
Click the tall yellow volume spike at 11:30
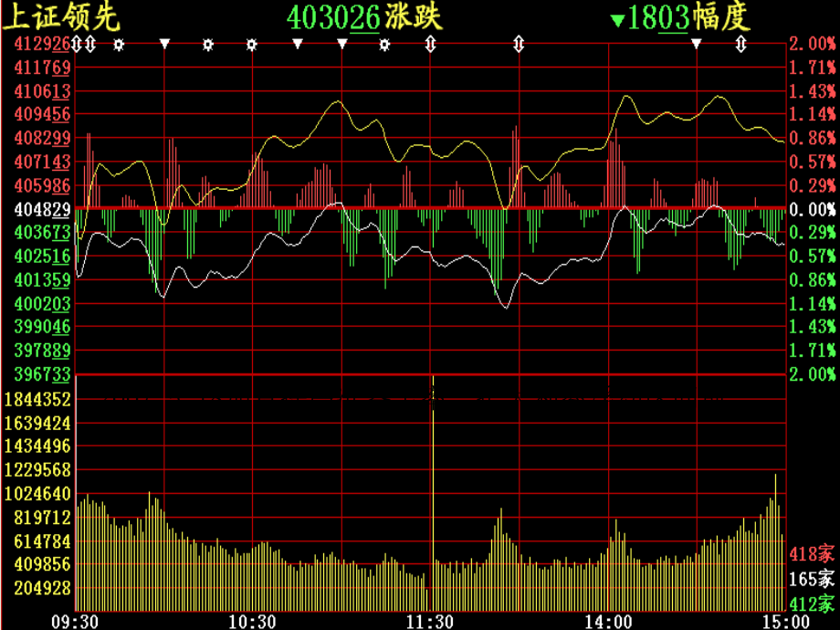tap(433, 493)
